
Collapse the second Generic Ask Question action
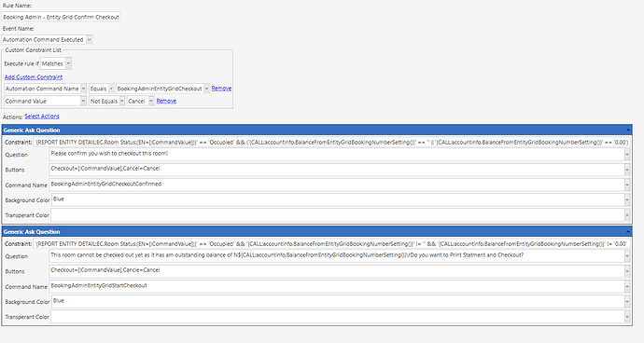(x=627, y=232)
